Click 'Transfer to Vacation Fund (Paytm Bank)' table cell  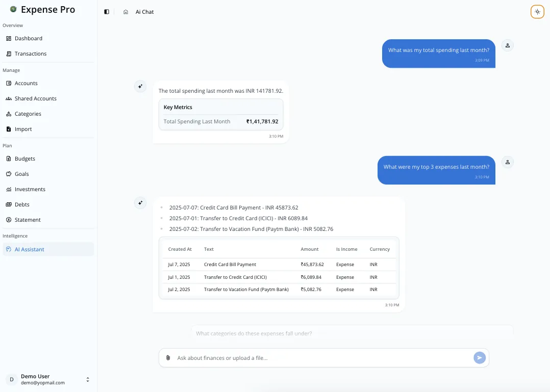(246, 290)
